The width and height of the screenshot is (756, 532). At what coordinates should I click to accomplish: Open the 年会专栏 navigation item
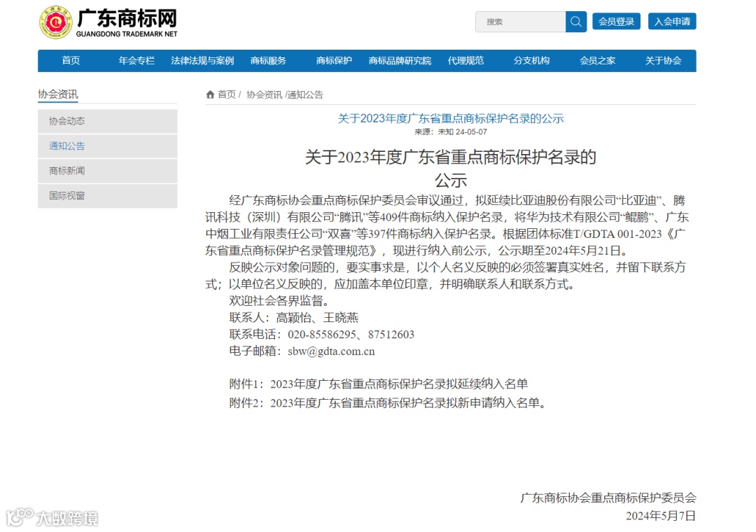coord(136,61)
